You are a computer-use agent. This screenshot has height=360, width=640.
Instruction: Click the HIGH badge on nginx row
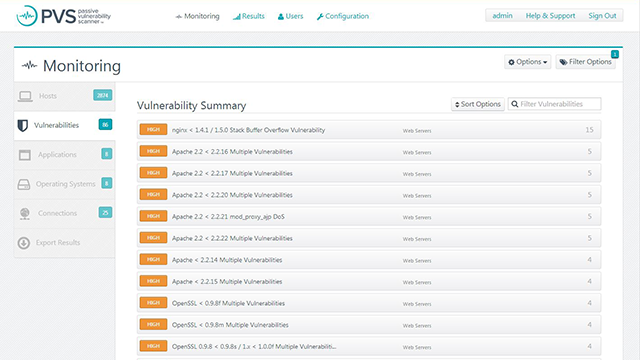(x=153, y=129)
